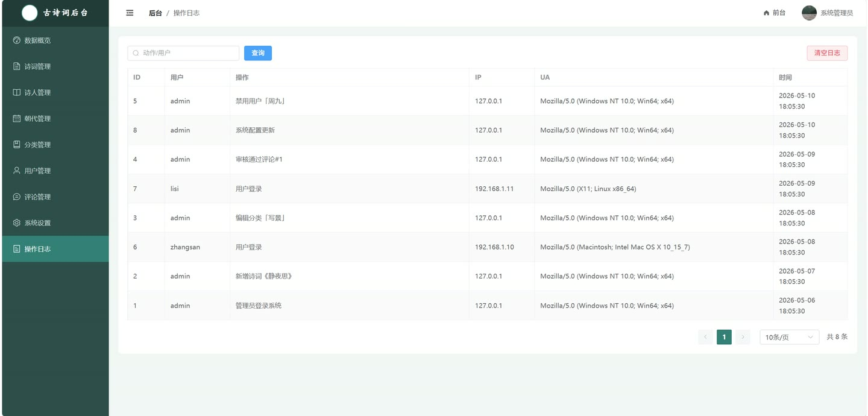Click the 审核通过评论#1 cell
This screenshot has height=416, width=868.
(x=350, y=159)
